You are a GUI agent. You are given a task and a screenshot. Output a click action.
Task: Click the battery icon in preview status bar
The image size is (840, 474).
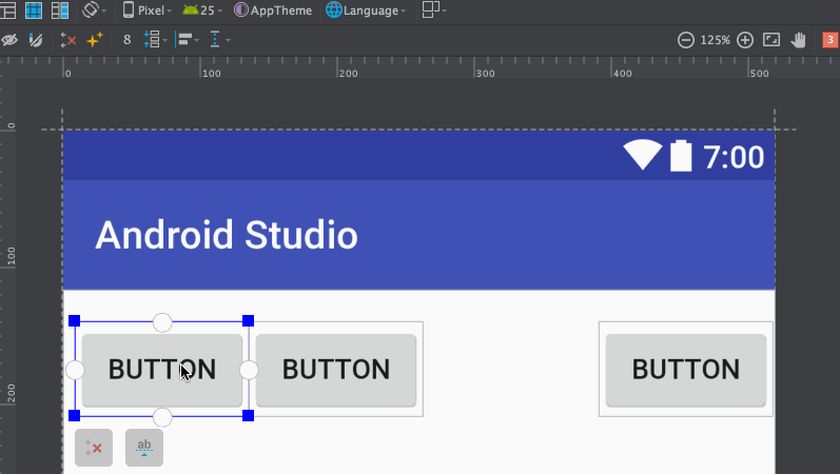pyautogui.click(x=681, y=156)
